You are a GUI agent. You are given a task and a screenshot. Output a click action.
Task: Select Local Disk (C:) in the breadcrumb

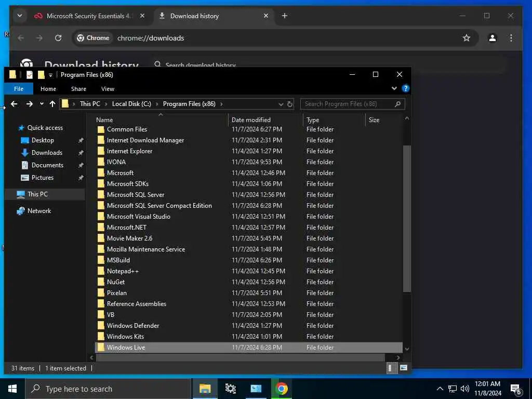coord(131,104)
